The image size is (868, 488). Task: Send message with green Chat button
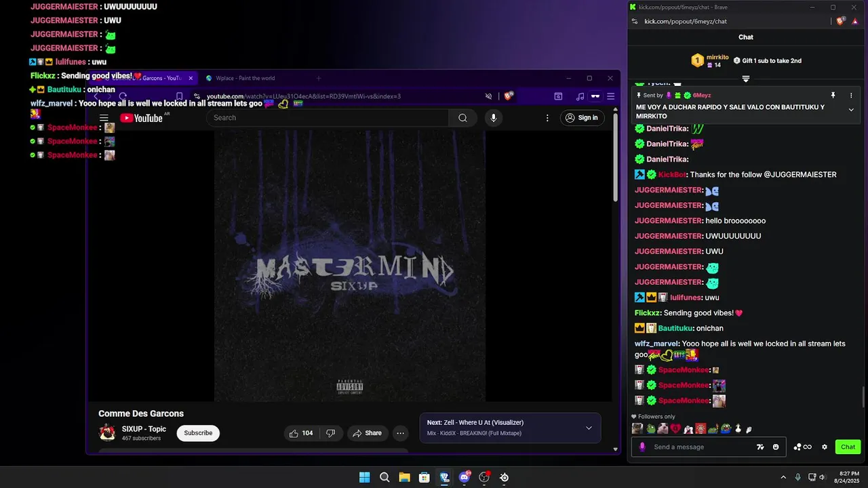pos(848,447)
